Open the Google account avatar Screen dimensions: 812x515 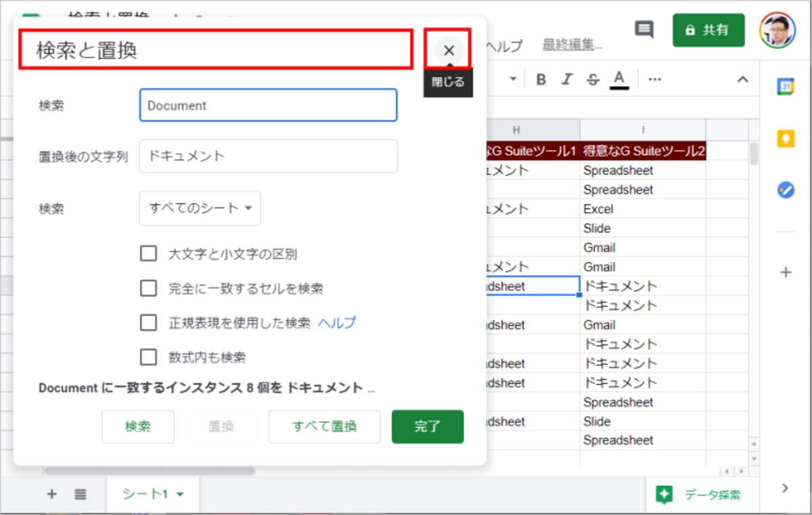777,30
